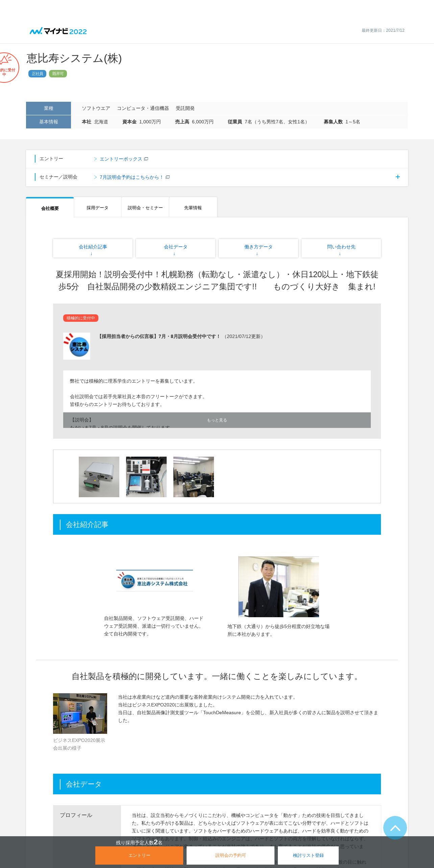Click 最終更新日：2021/7/12 text
434x868 pixels.
tap(383, 30)
